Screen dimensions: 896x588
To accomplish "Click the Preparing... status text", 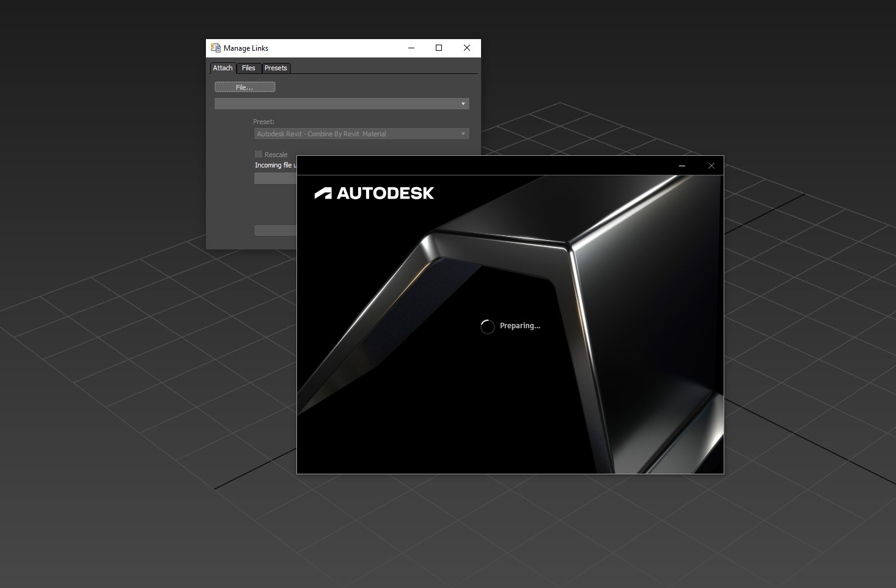I will coord(520,326).
